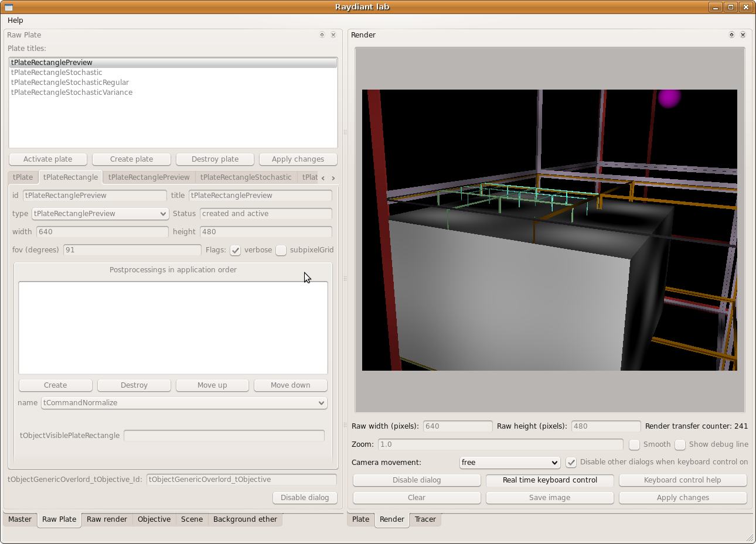
Task: Close the Raw Plate dock panel
Action: (x=333, y=35)
